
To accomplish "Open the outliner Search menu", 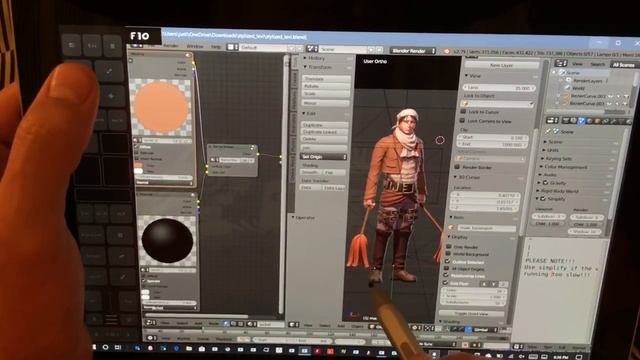I will pyautogui.click(x=597, y=64).
